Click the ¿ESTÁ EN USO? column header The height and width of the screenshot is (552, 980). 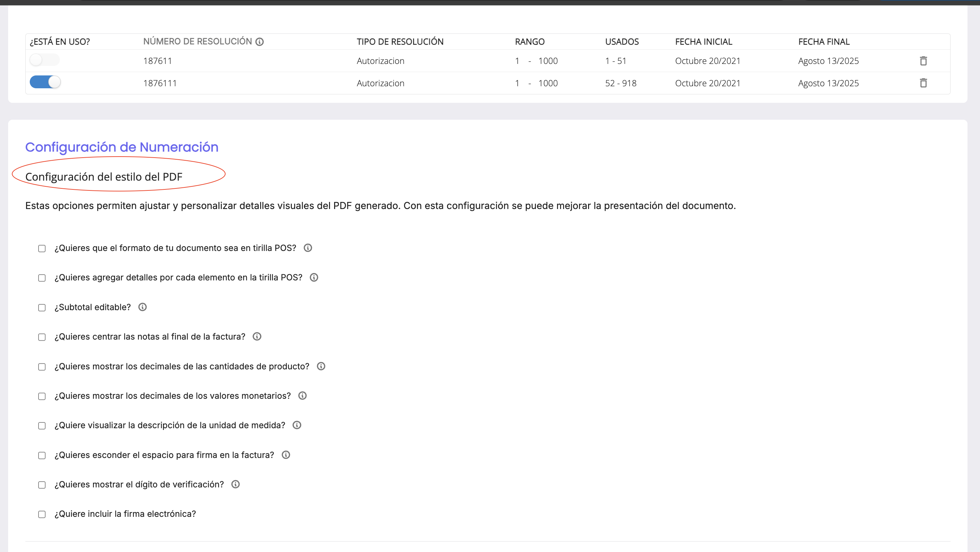pyautogui.click(x=60, y=42)
